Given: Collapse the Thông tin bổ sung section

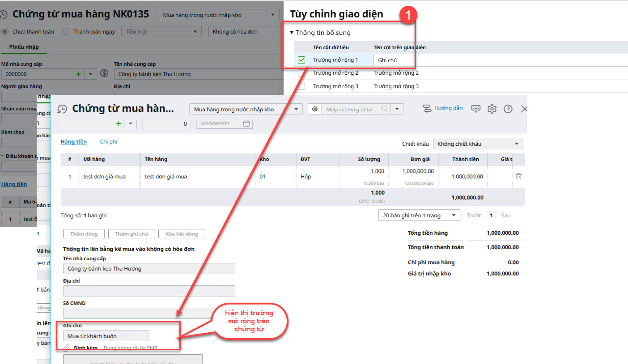Looking at the screenshot, I should click(x=292, y=33).
